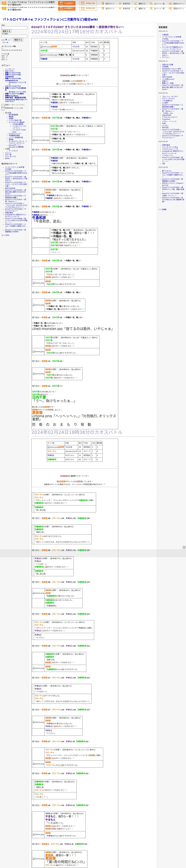Click the 検索 keyword input field
The height and width of the screenshot is (868, 186).
click(14, 28)
